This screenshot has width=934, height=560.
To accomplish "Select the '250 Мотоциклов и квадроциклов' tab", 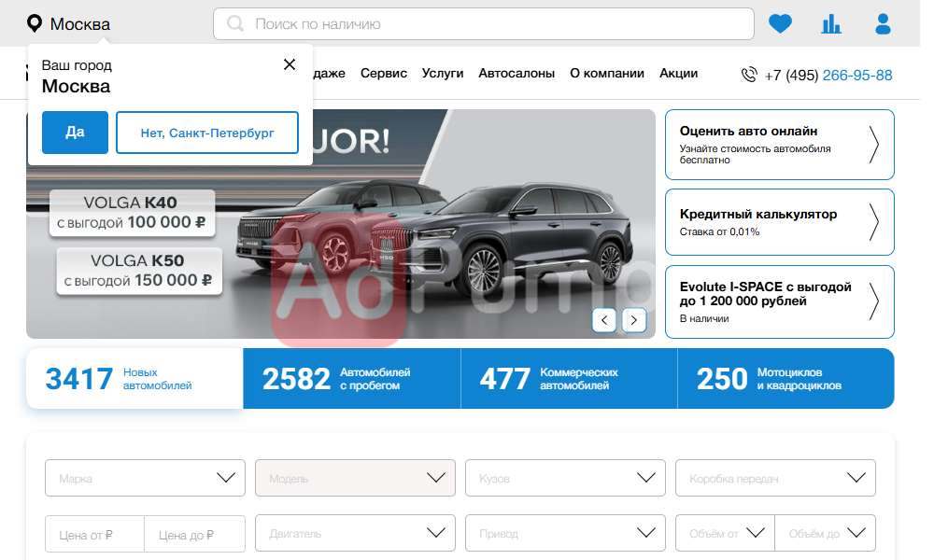I will (x=785, y=379).
